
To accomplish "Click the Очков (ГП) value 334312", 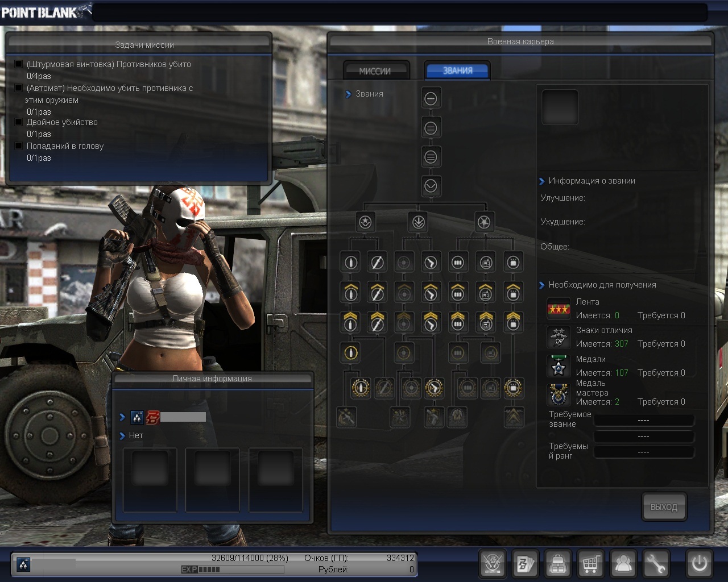I will coord(400,558).
